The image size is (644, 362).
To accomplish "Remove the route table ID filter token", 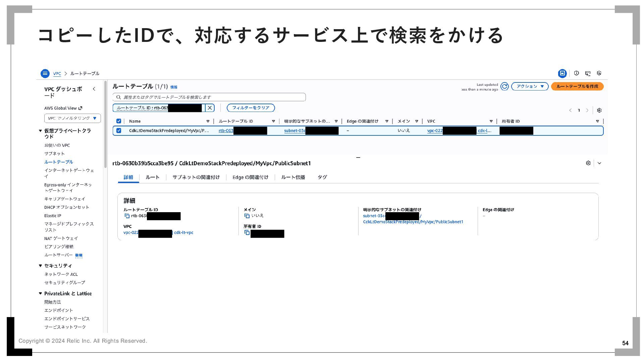I will click(210, 108).
